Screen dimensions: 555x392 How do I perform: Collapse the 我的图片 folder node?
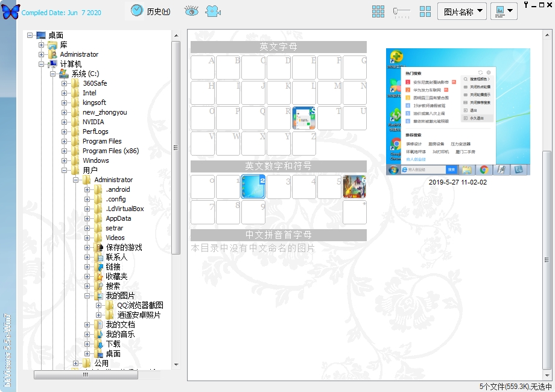[x=87, y=296]
